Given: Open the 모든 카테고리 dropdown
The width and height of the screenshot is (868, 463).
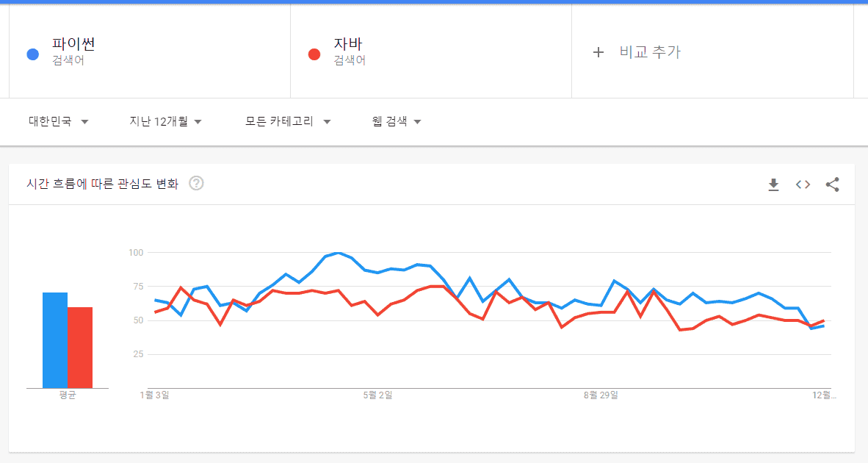Looking at the screenshot, I should tap(288, 122).
